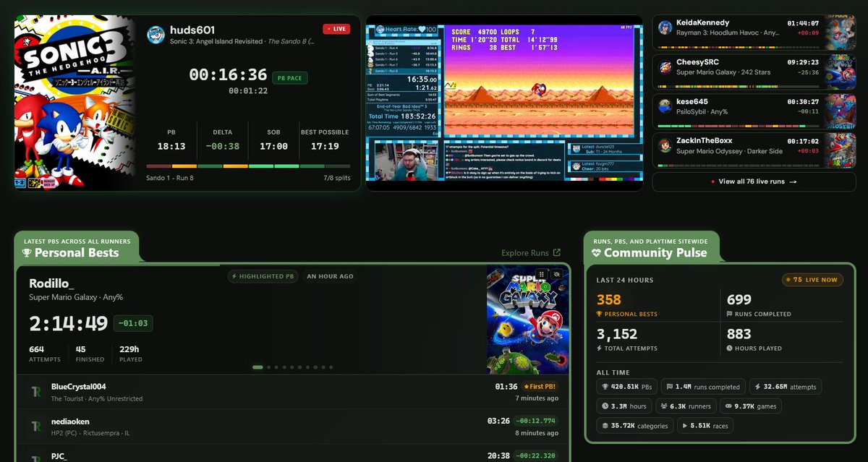Click the 9.37K games chip
The height and width of the screenshot is (462, 868).
click(x=751, y=406)
